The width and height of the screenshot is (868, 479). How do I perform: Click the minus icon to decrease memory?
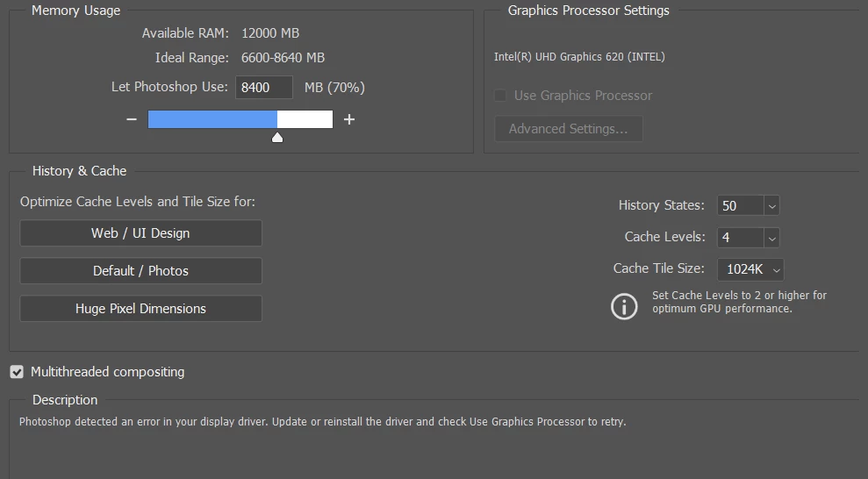(x=132, y=119)
